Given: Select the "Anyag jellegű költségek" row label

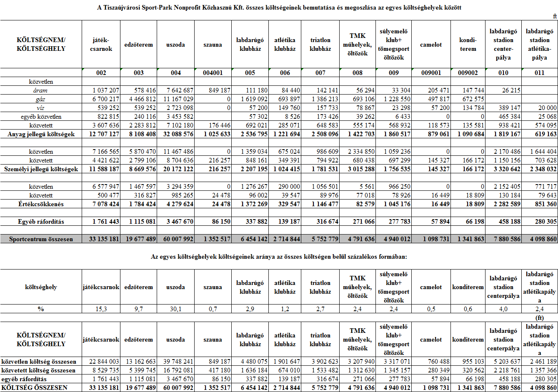Looking at the screenshot, I should click(41, 134).
